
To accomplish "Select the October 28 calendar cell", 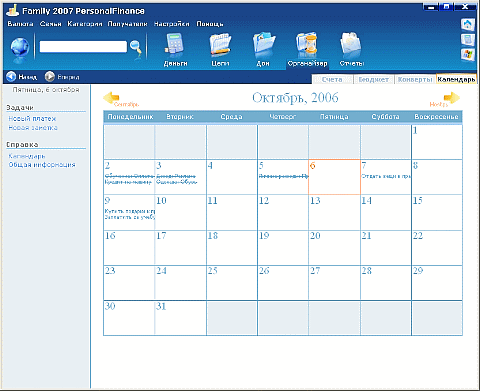I will (x=386, y=283).
